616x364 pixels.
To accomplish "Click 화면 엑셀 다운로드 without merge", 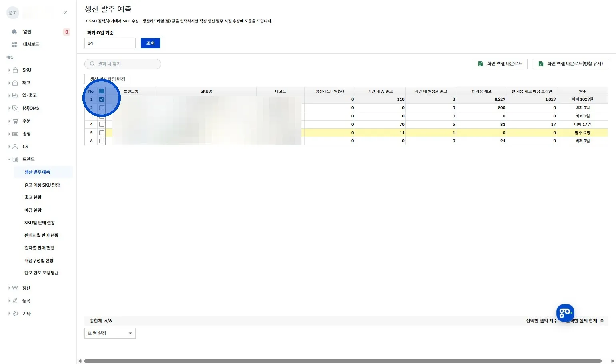I will click(500, 64).
